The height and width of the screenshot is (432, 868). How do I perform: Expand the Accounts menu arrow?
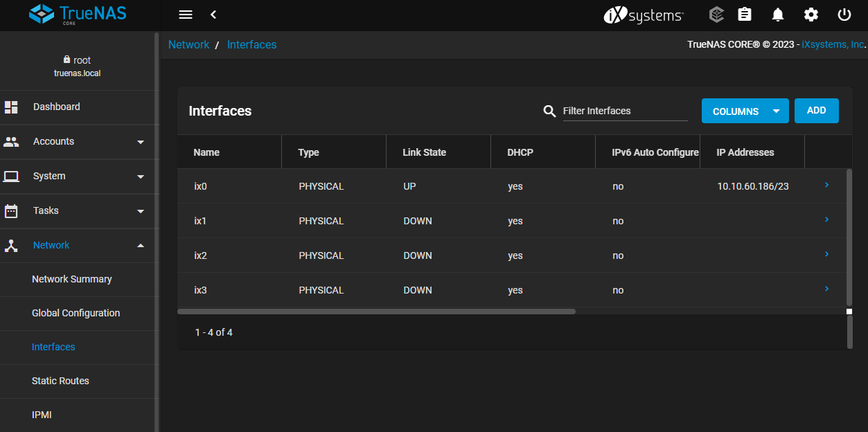coord(141,142)
